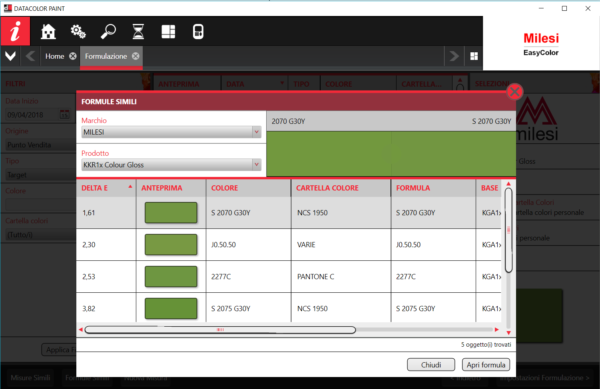Open the Data Inizio calendar icon
600x389 pixels.
pyautogui.click(x=64, y=114)
